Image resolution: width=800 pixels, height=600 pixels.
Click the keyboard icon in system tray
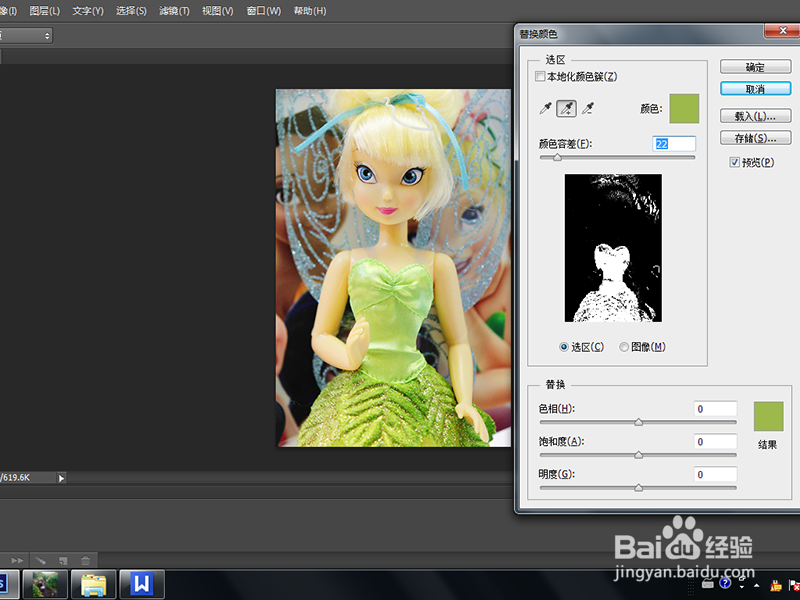pyautogui.click(x=708, y=585)
